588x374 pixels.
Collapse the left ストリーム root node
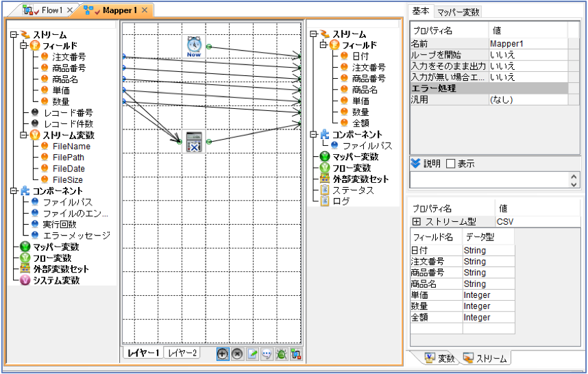[14, 34]
